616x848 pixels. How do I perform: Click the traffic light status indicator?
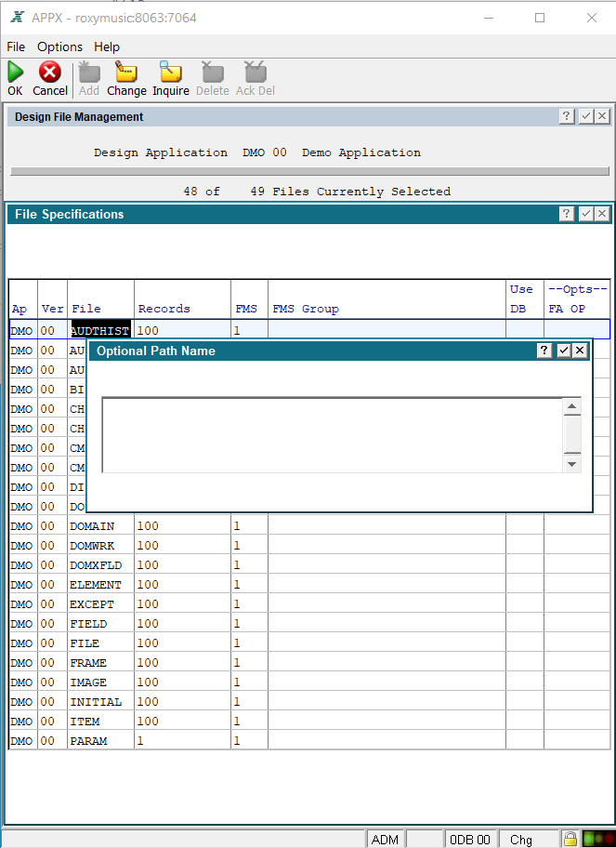(x=598, y=839)
